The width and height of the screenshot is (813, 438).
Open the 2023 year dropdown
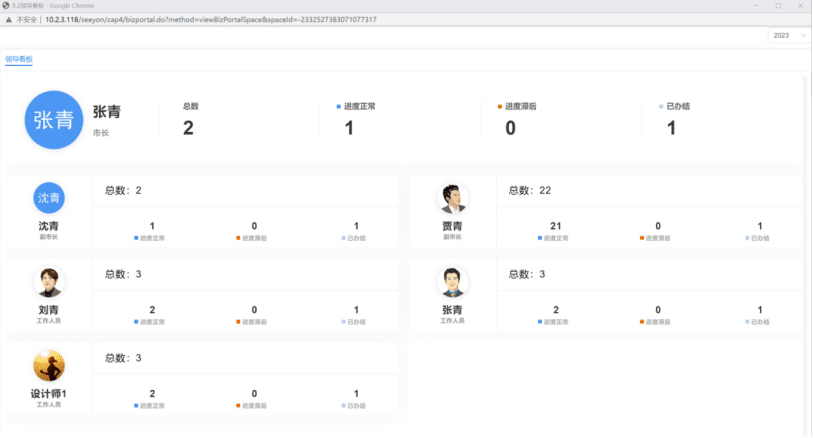(789, 35)
